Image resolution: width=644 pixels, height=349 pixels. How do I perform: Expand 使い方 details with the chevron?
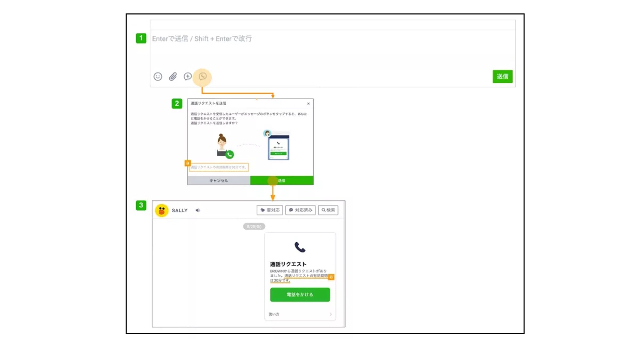(x=331, y=314)
